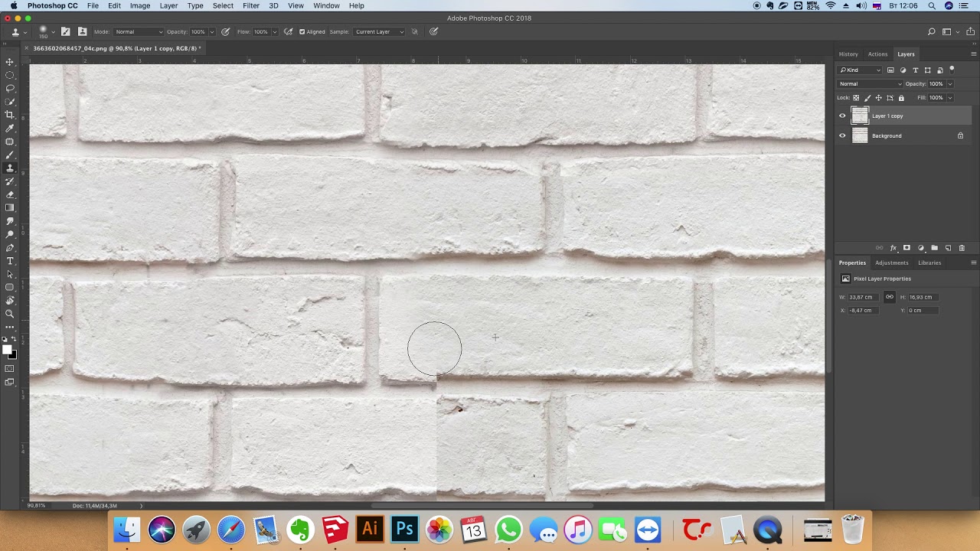Image resolution: width=980 pixels, height=551 pixels.
Task: Select the Lasso tool
Action: coord(10,88)
